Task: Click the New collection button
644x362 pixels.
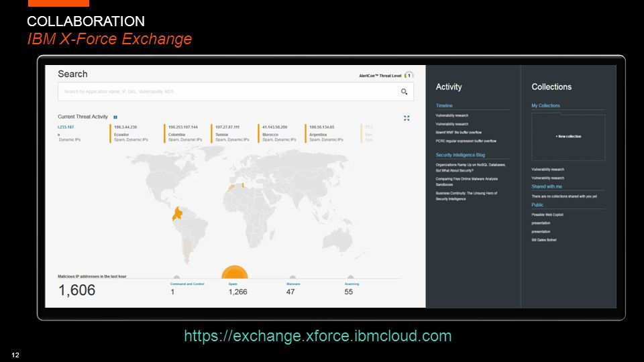Action: point(568,136)
